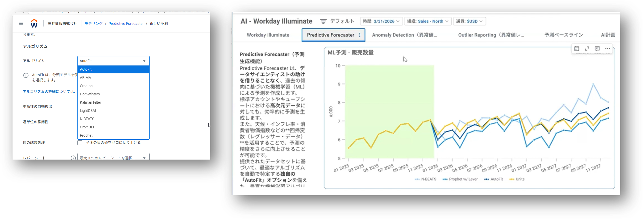Toggle the N-BEATS legend series
Image resolution: width=644 pixels, height=219 pixels.
pos(425,179)
